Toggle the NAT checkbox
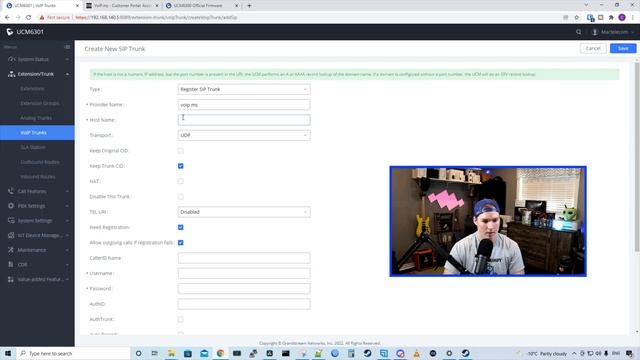Viewport: 640px width, 360px height. 180,181
